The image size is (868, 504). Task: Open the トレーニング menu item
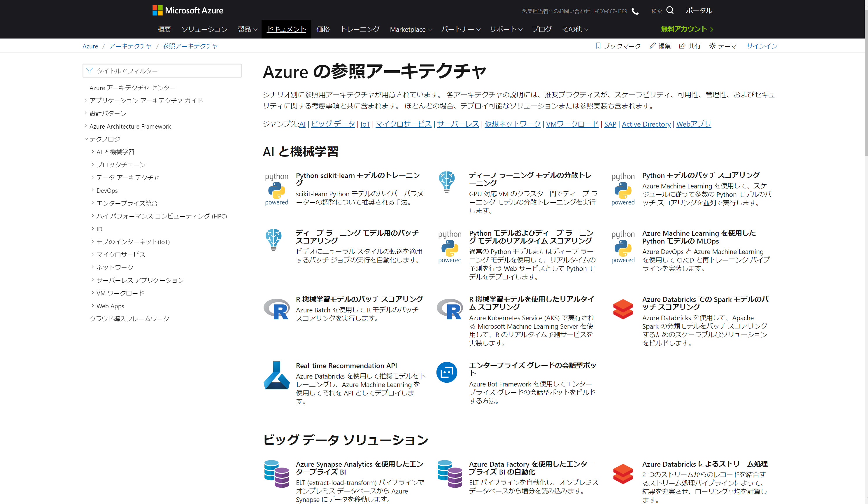pos(360,29)
